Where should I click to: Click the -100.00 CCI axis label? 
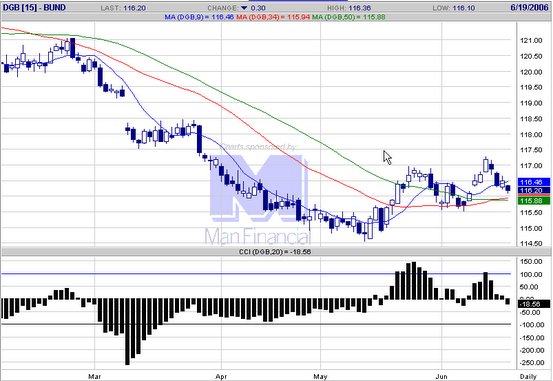pyautogui.click(x=531, y=325)
